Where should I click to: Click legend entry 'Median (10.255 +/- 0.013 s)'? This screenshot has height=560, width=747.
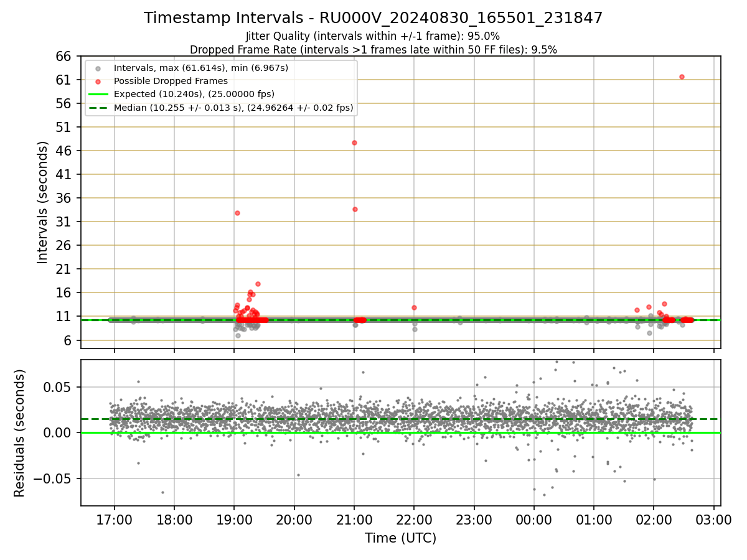(233, 108)
